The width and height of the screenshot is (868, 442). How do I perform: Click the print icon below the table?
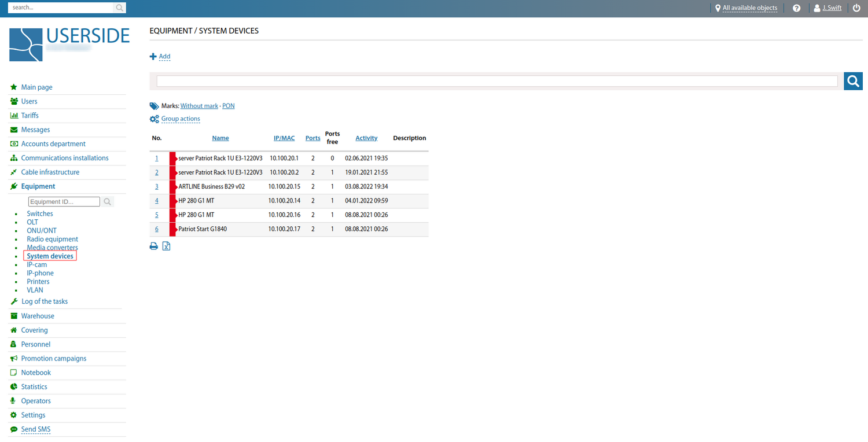(154, 246)
